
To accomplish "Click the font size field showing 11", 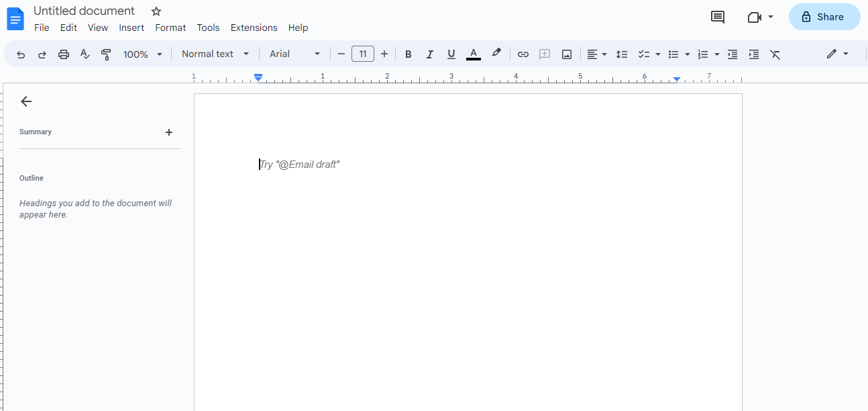I will pyautogui.click(x=363, y=54).
